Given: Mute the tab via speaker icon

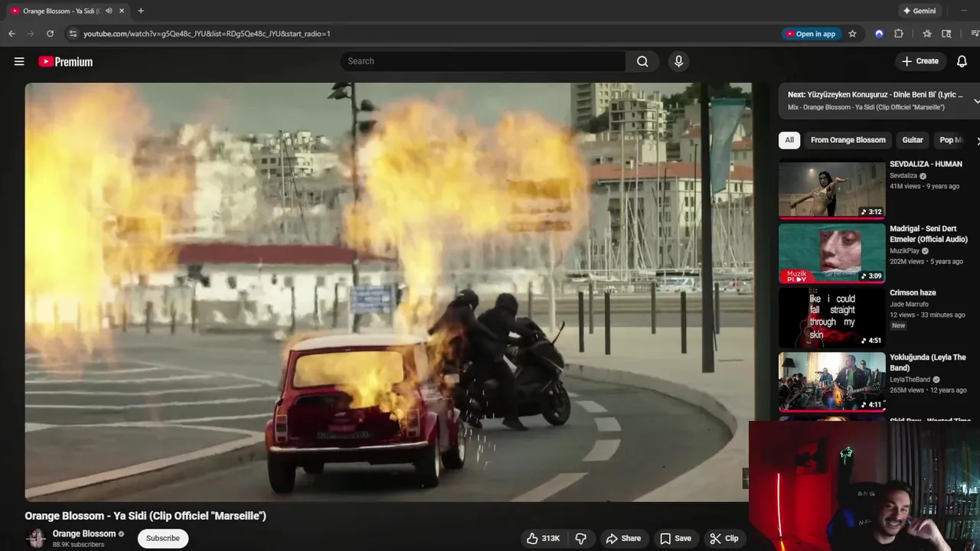Looking at the screenshot, I should (109, 11).
